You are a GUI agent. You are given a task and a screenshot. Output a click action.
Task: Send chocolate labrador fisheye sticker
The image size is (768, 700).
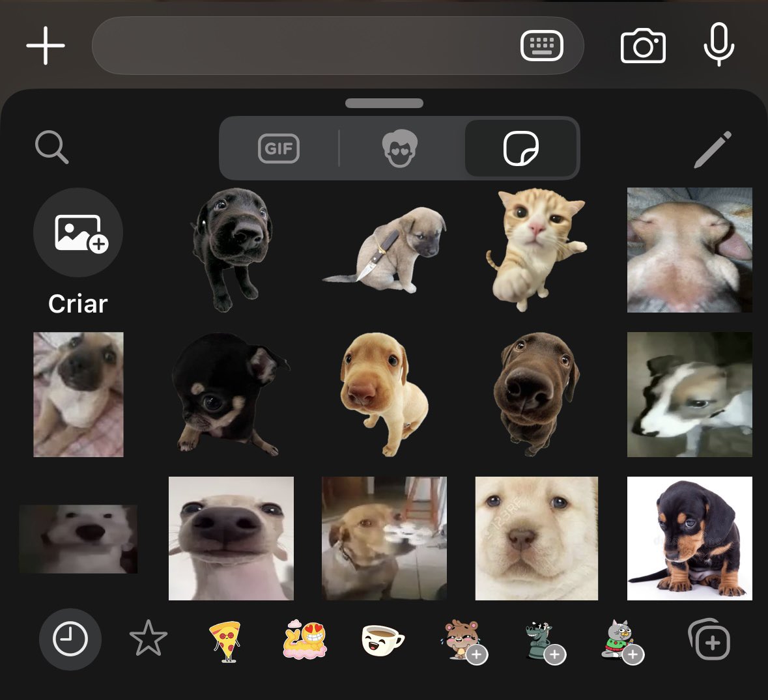click(x=536, y=395)
